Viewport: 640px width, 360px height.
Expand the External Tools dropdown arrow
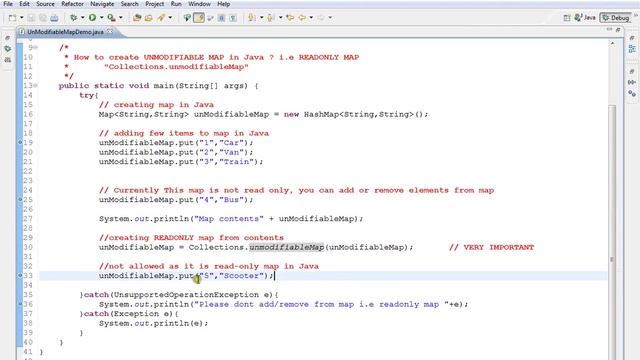tap(121, 18)
